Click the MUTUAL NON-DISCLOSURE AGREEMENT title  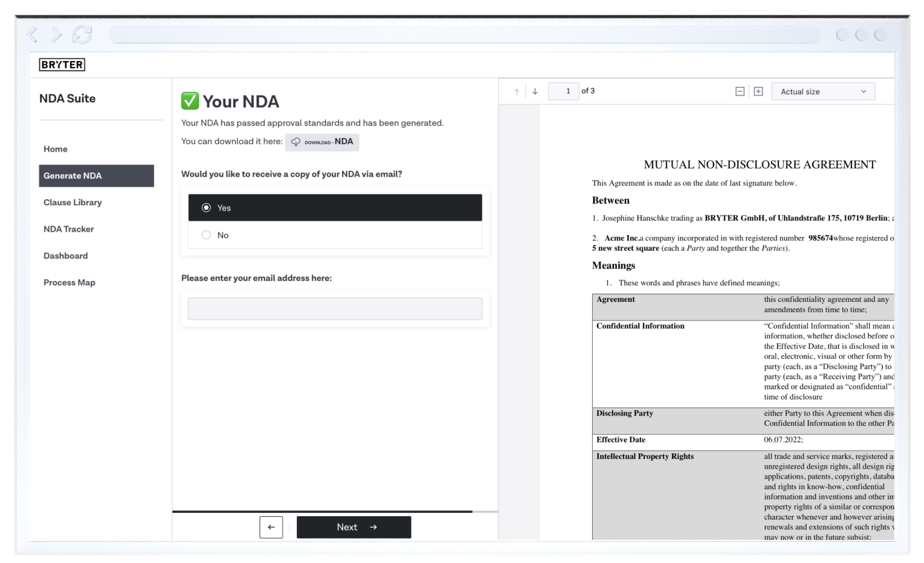(x=759, y=165)
